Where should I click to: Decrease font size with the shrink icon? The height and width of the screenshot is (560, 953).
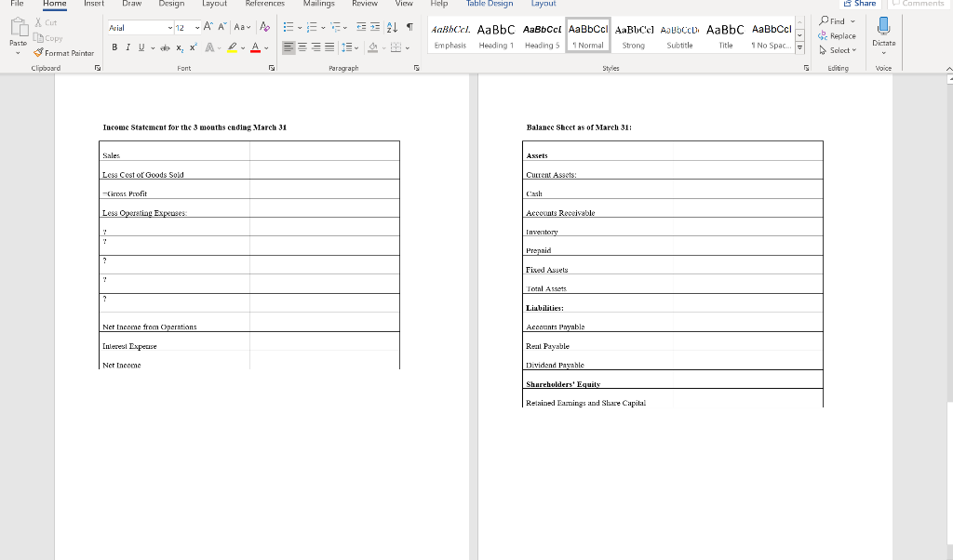click(x=221, y=27)
